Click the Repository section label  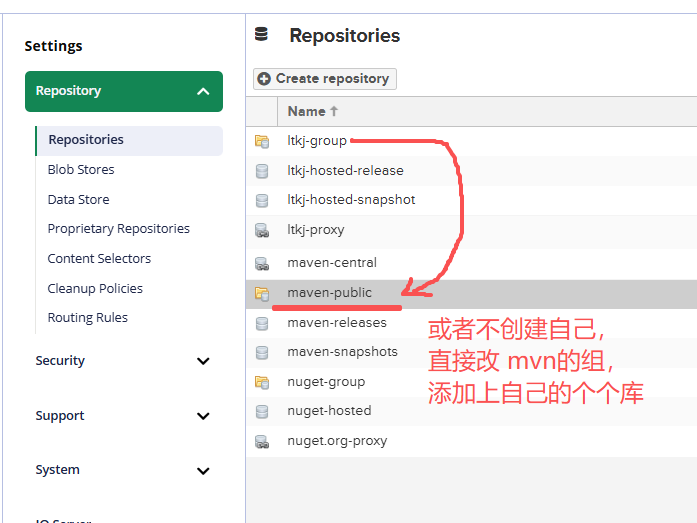tap(68, 91)
